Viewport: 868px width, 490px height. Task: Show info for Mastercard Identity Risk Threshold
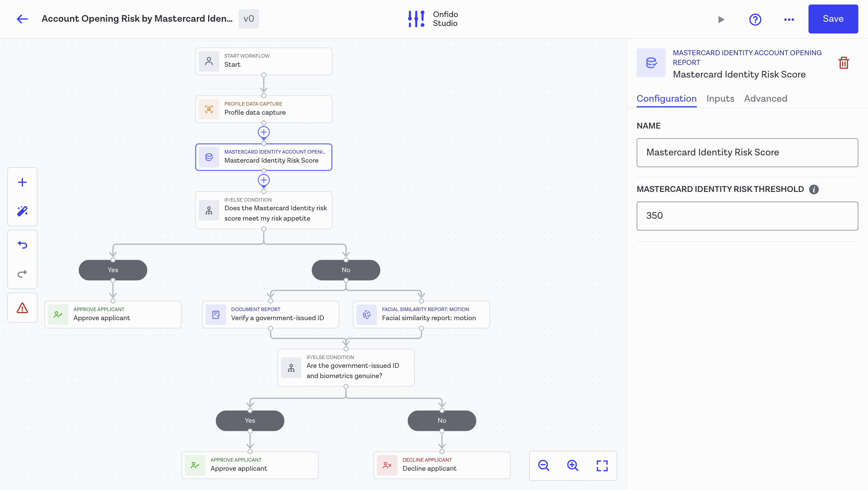coord(814,189)
